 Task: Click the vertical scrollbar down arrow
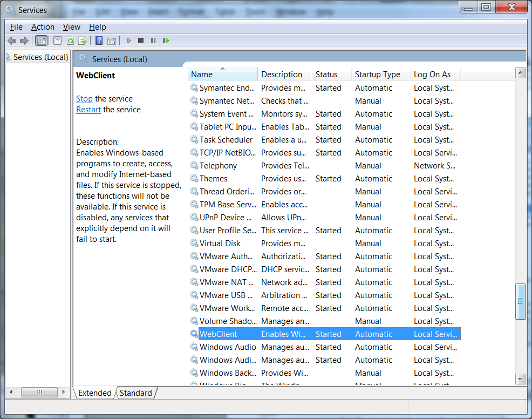[x=520, y=379]
